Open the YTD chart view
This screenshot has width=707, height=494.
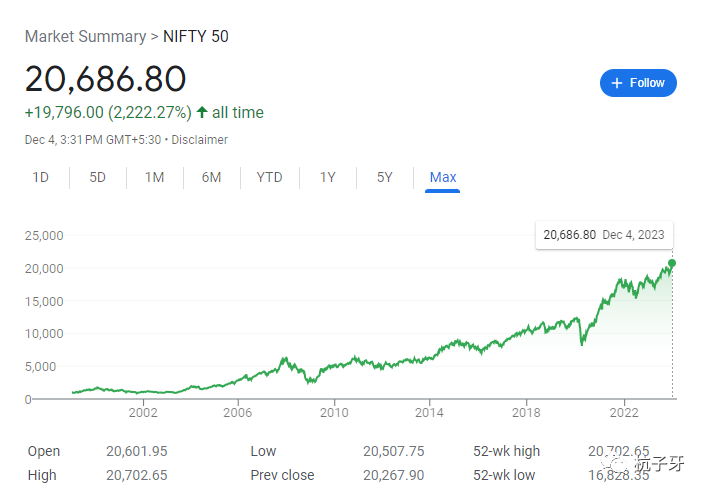(x=269, y=177)
